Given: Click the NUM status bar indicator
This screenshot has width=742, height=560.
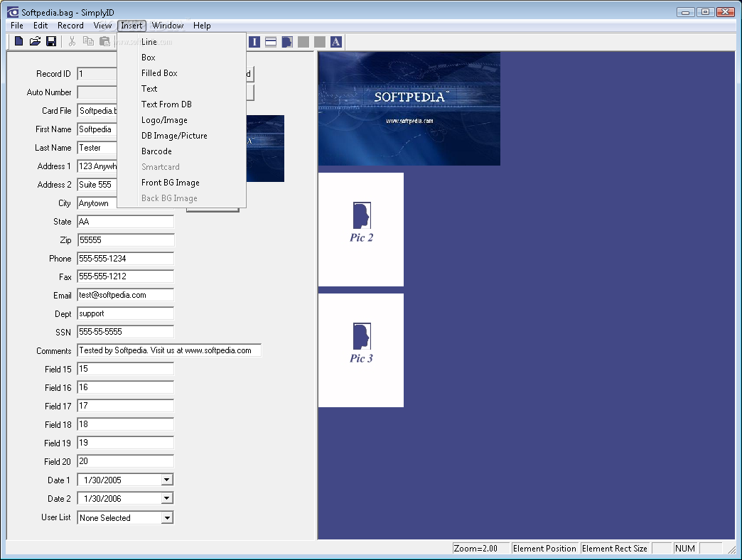Looking at the screenshot, I should coord(684,548).
